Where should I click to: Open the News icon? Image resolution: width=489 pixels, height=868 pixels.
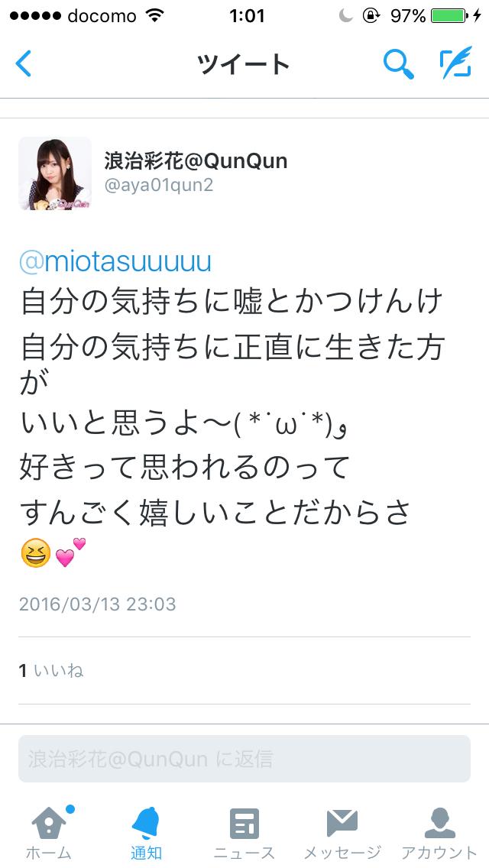tap(244, 824)
